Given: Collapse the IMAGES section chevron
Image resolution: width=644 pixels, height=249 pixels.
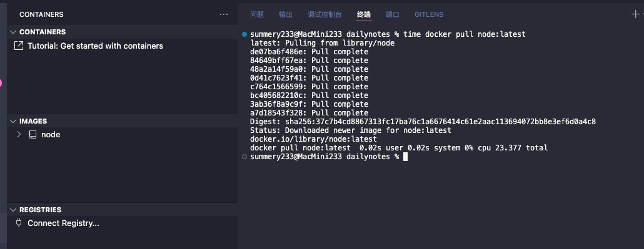Looking at the screenshot, I should [x=13, y=121].
